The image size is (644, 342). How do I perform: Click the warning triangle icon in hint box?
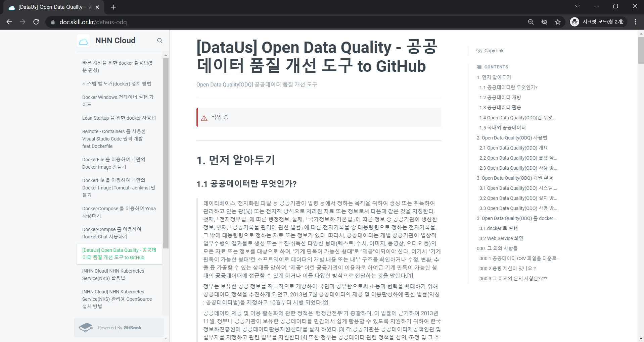204,118
